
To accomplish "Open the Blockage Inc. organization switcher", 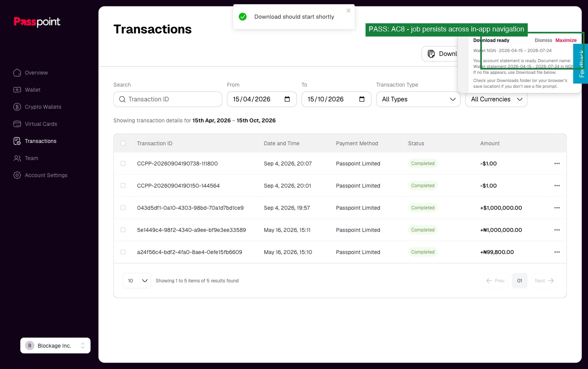I will (x=55, y=345).
